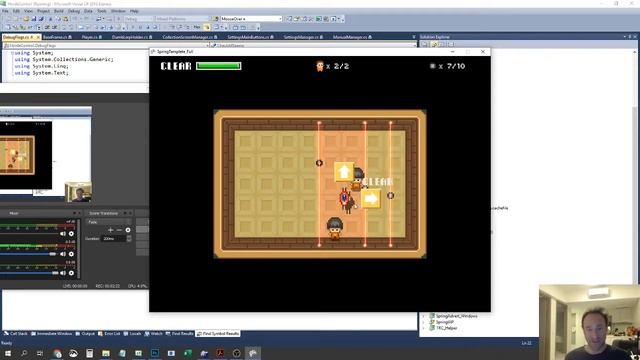
Task: Open OBS Studio from the taskbar
Action: pyautogui.click(x=237, y=353)
